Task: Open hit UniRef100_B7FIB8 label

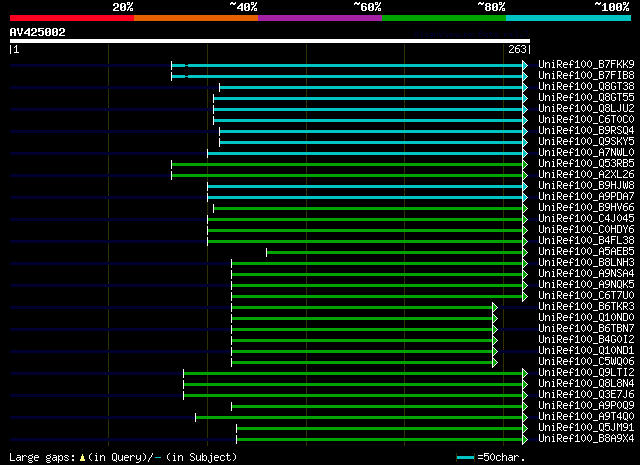Action: pos(586,76)
